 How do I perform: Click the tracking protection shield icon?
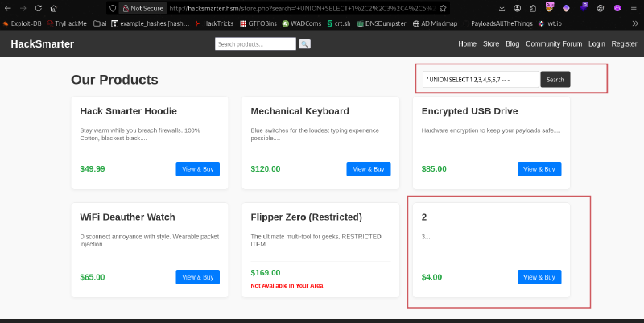coord(113,8)
